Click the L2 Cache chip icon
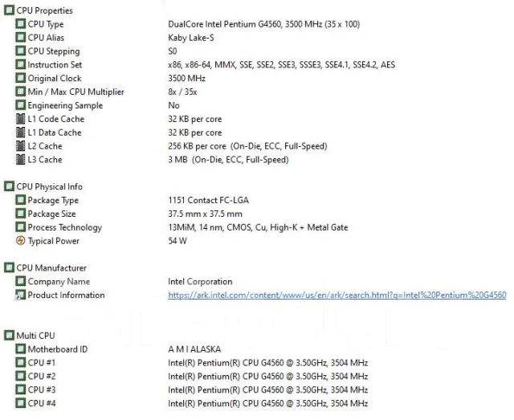514x420 pixels. (20, 146)
